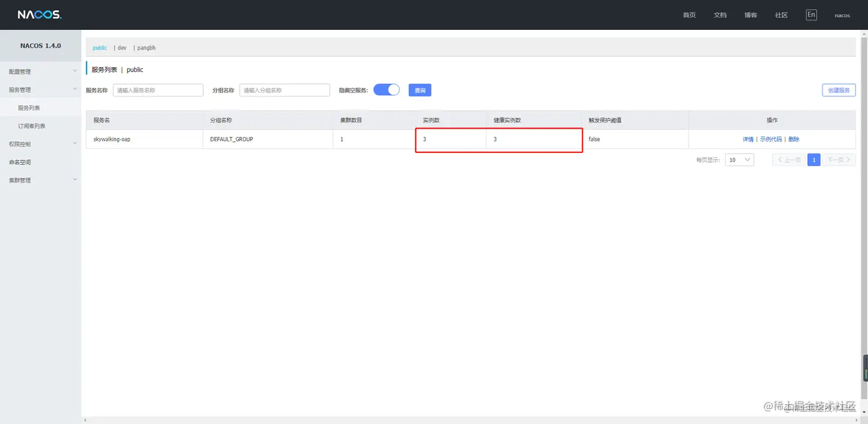This screenshot has height=424, width=868.
Task: Open 命名空间 in the sidebar
Action: pos(20,162)
